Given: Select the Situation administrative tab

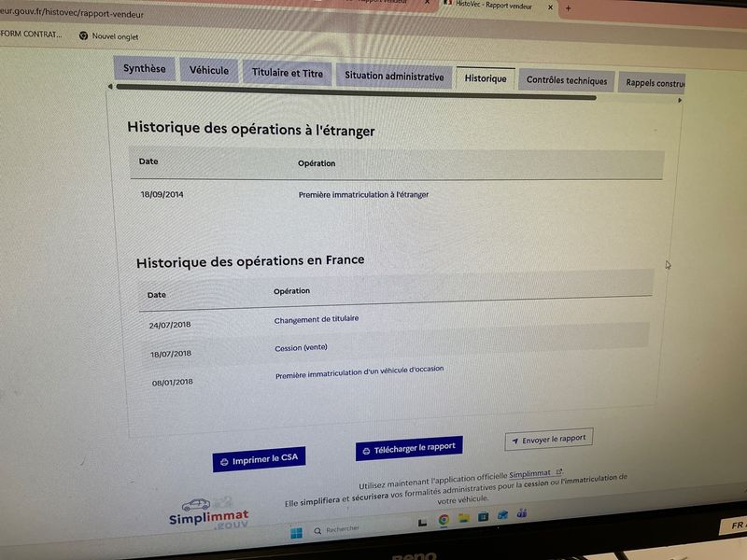Looking at the screenshot, I should click(x=394, y=77).
